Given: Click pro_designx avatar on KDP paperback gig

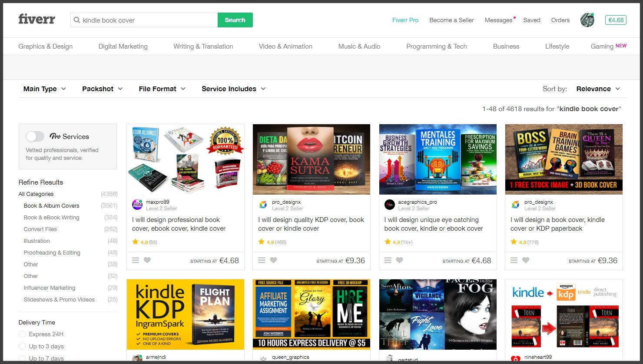Looking at the screenshot, I should point(516,205).
